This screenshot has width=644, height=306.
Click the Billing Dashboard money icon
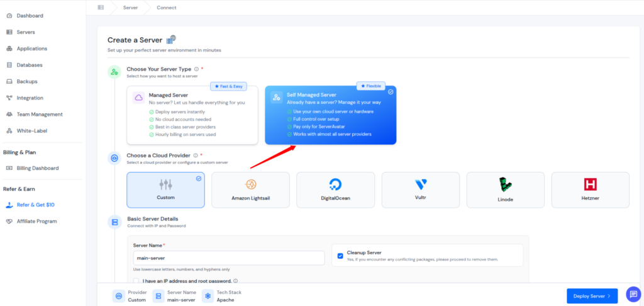[x=9, y=168]
